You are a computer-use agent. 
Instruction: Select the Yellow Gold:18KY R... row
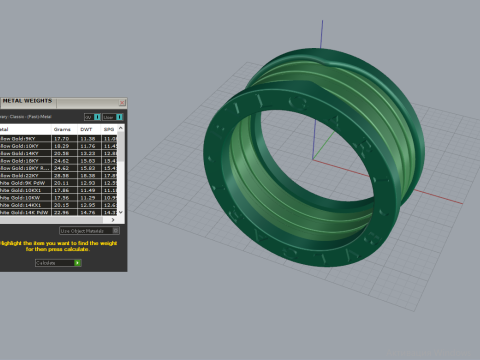[58, 168]
